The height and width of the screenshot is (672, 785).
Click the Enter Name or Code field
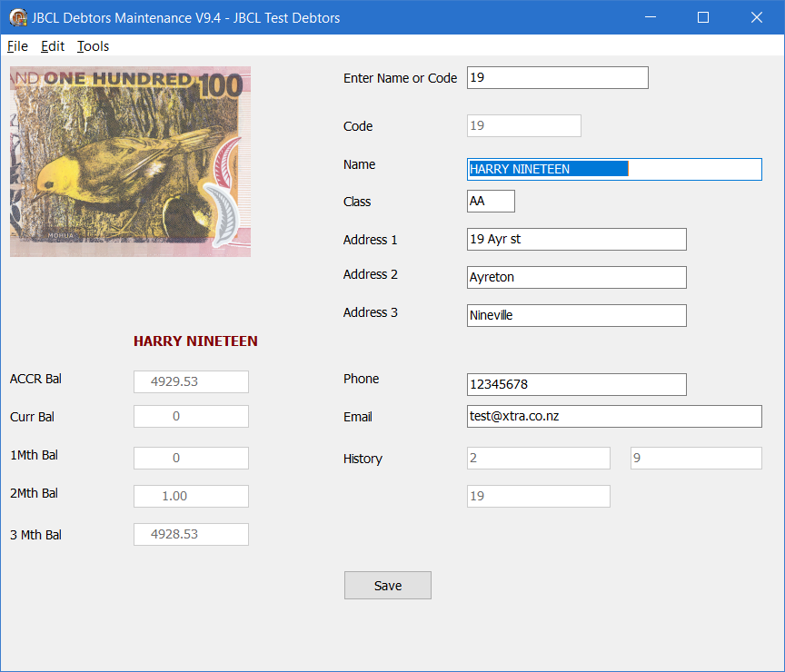coord(557,77)
